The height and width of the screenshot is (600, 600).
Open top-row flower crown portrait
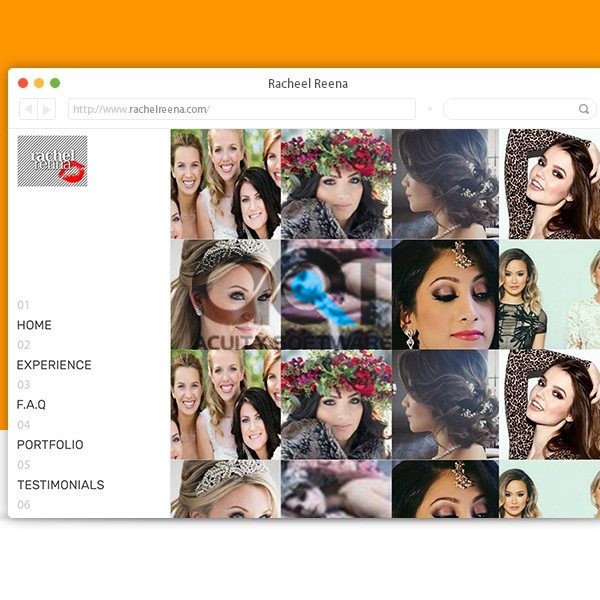coord(336,184)
